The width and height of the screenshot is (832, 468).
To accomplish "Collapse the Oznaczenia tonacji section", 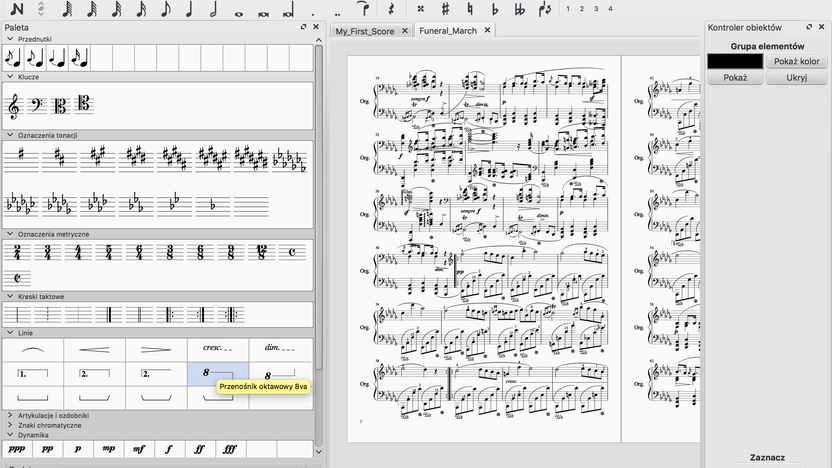I will tap(10, 135).
